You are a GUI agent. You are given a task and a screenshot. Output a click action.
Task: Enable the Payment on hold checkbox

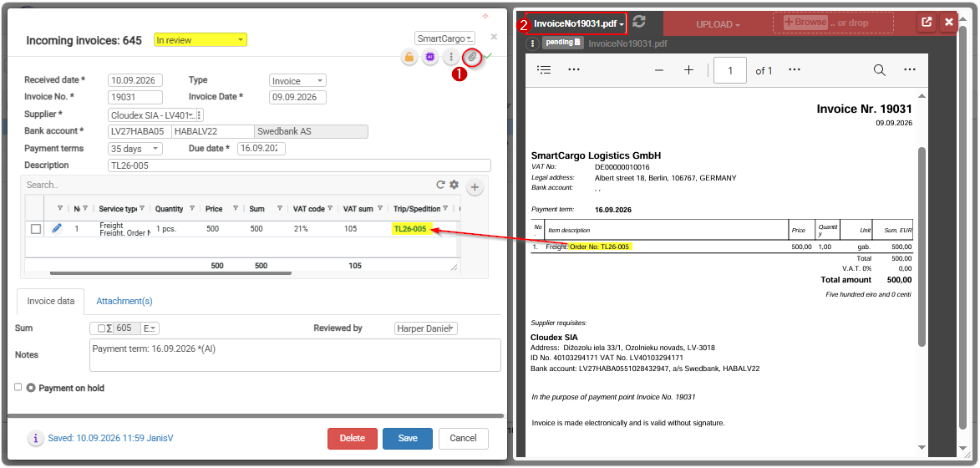coord(18,388)
